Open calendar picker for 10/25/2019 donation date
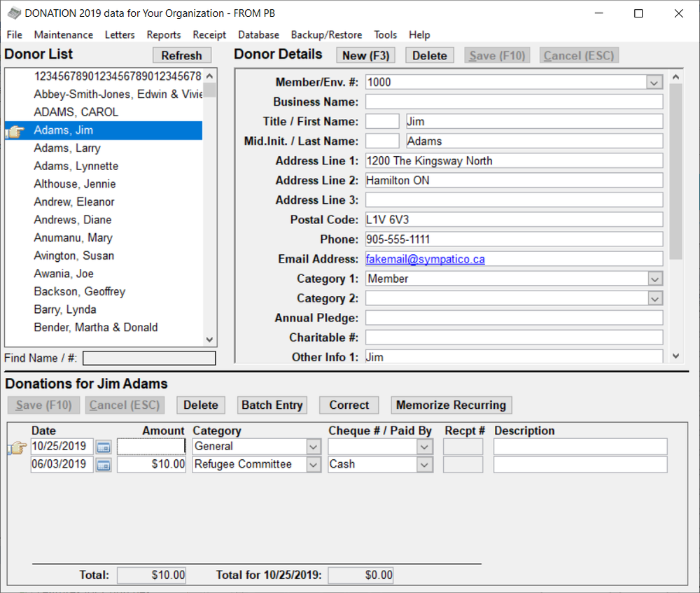700x593 pixels. click(x=104, y=447)
